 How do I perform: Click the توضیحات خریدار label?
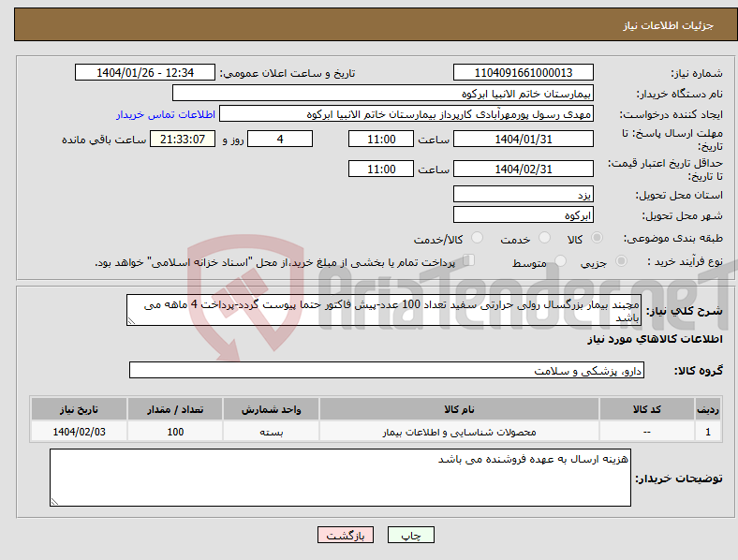[679, 479]
